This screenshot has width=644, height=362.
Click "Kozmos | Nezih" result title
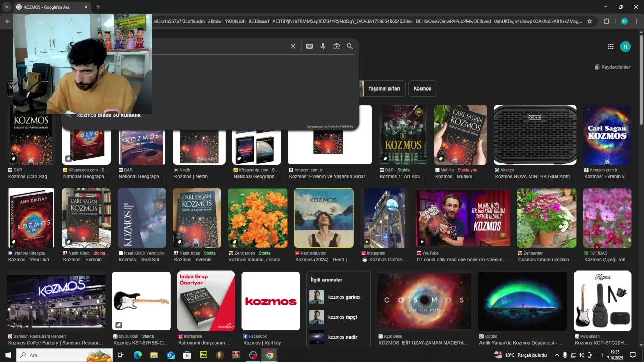coord(191,177)
